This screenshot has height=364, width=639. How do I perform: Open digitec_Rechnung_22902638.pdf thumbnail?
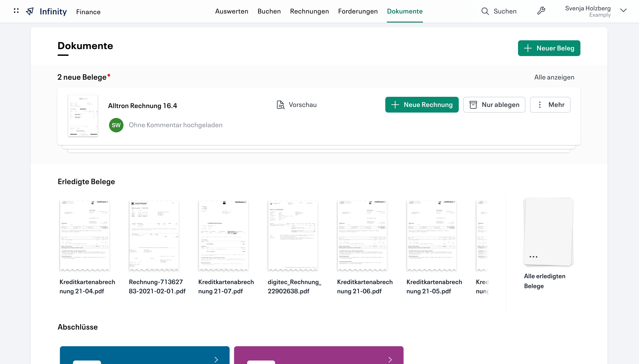click(x=293, y=235)
